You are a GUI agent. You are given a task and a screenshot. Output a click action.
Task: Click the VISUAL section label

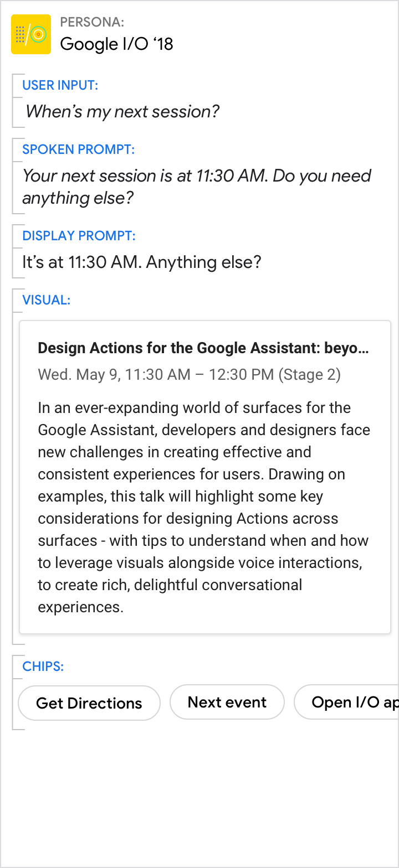coord(46,300)
